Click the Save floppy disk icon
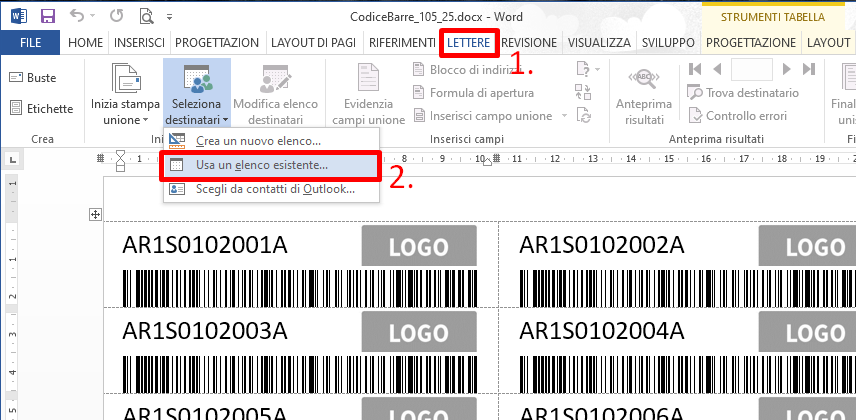 [48, 16]
